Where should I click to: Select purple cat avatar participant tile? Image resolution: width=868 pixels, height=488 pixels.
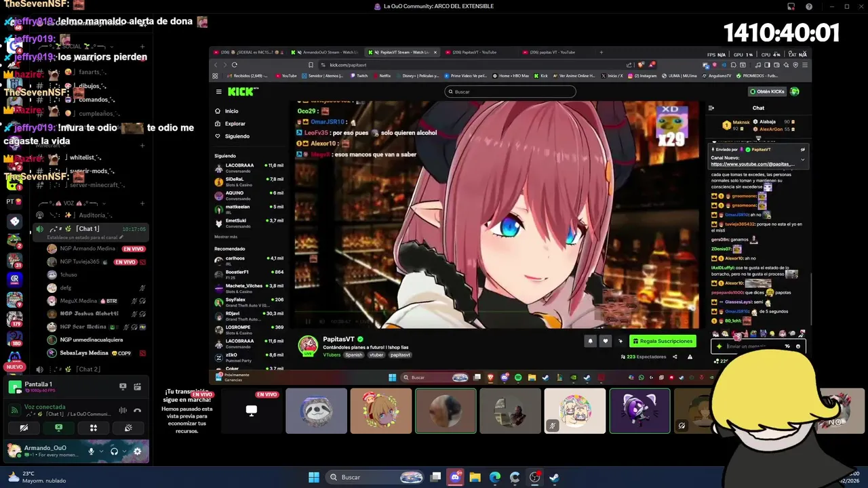639,411
